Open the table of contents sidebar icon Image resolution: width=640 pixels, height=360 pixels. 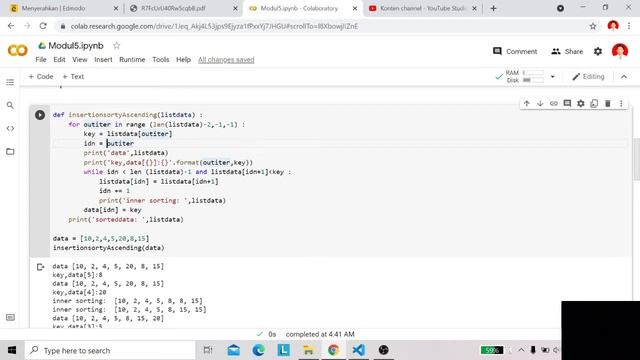pyautogui.click(x=10, y=82)
